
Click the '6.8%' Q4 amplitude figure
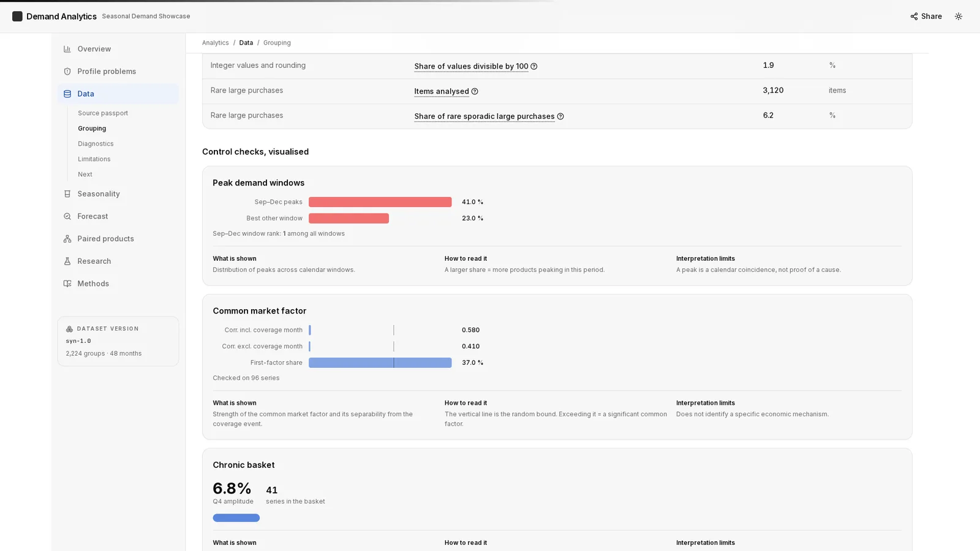click(x=232, y=489)
